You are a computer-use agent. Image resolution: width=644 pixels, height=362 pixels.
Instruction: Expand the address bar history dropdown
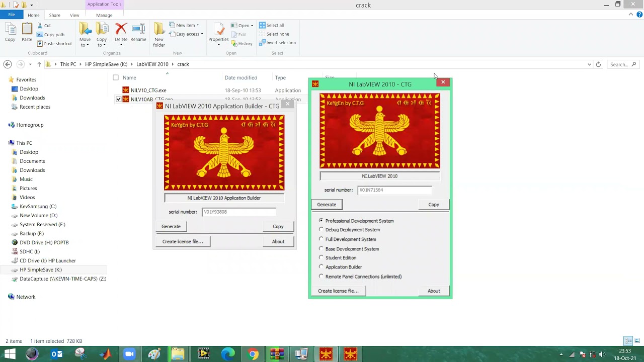[589, 64]
